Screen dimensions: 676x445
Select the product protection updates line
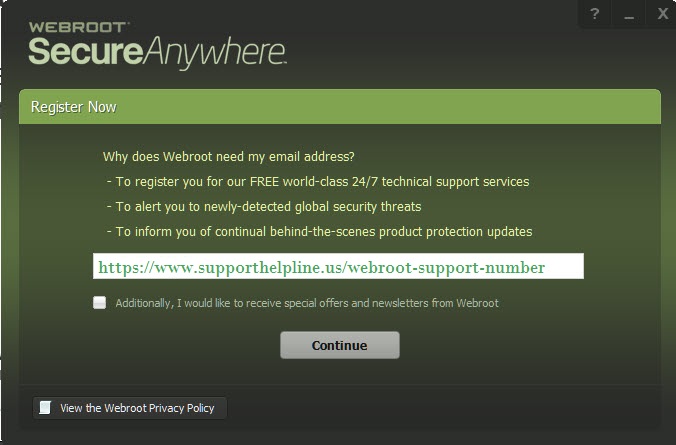(x=319, y=232)
